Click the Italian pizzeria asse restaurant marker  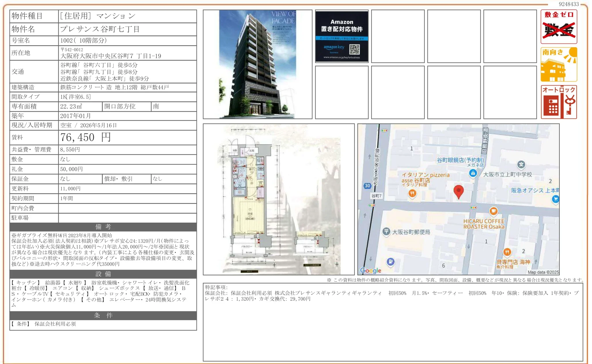[412, 194]
